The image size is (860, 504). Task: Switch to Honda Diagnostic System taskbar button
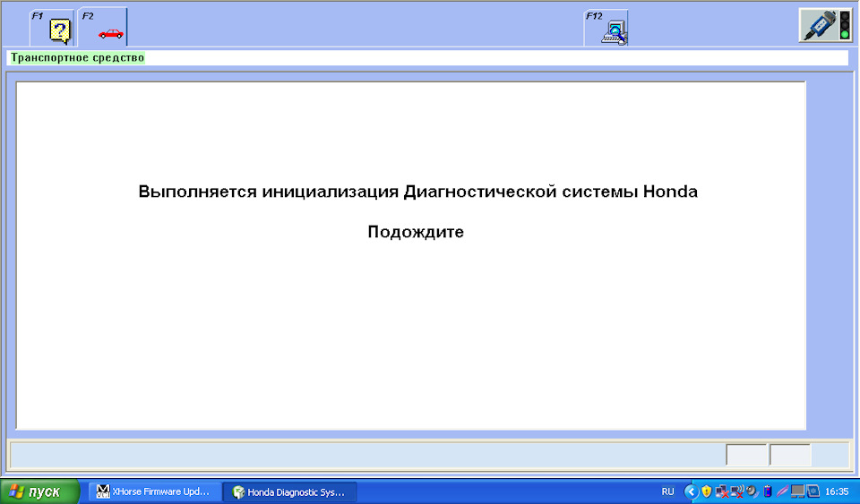click(290, 492)
